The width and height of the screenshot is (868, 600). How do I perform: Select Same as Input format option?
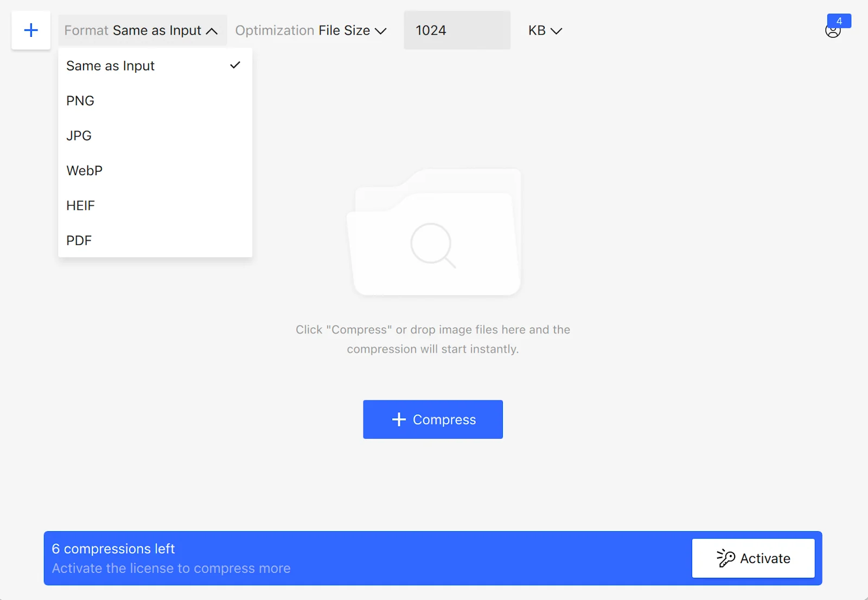tap(155, 66)
